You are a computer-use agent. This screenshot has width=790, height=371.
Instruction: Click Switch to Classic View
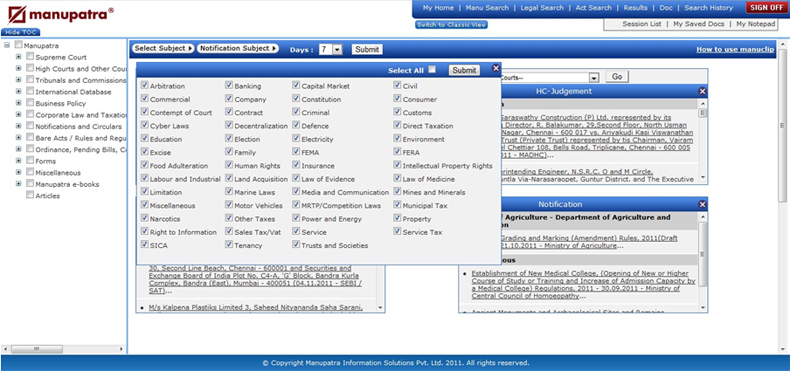coord(451,25)
